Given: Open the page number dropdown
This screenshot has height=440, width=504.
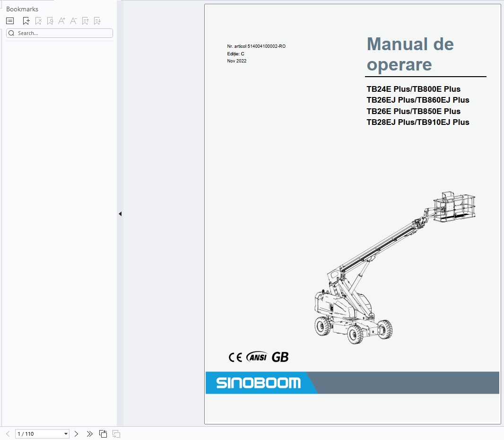Looking at the screenshot, I should coord(65,433).
